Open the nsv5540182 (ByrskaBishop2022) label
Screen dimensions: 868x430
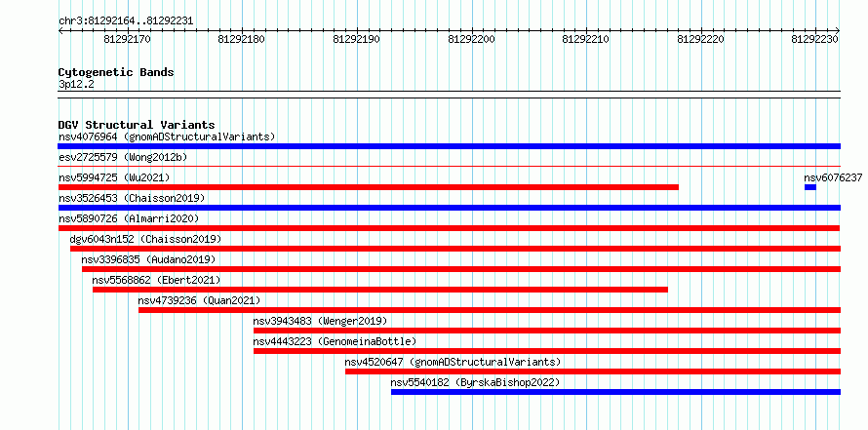[476, 382]
